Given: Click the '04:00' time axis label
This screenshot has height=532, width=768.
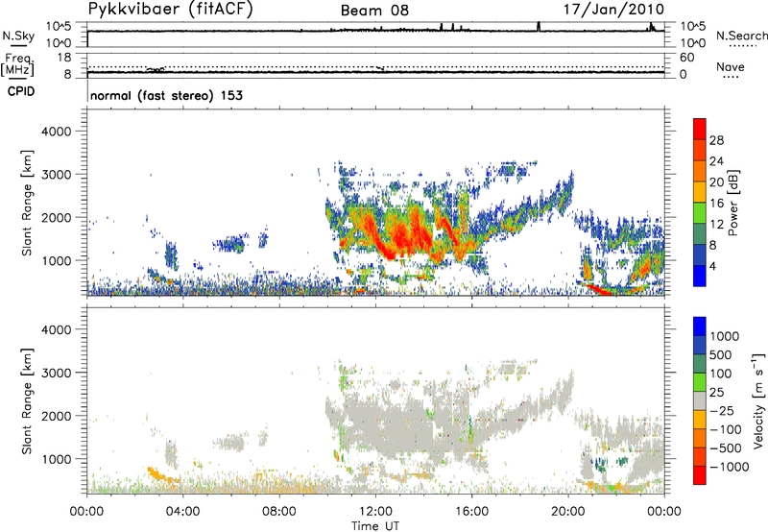Looking at the screenshot, I should 183,512.
